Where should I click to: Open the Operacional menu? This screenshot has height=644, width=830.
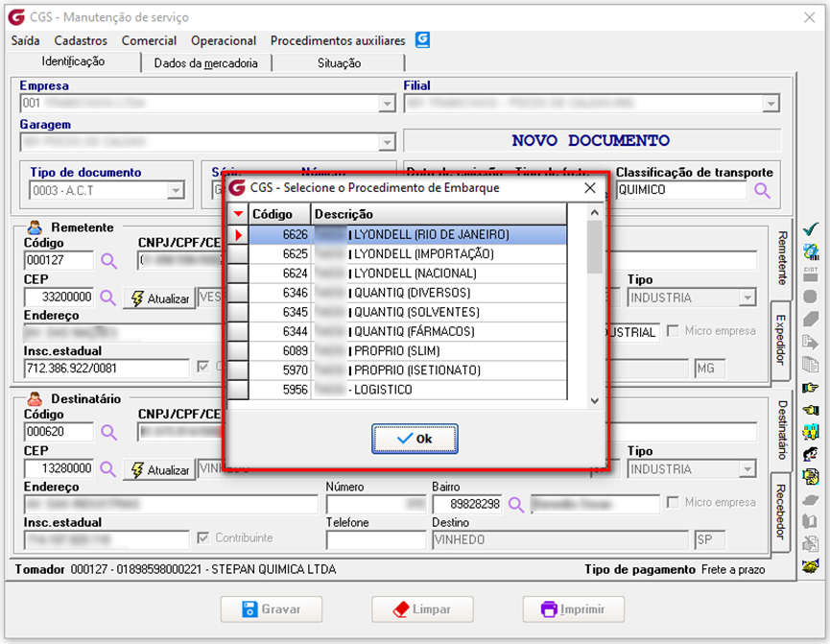[224, 40]
